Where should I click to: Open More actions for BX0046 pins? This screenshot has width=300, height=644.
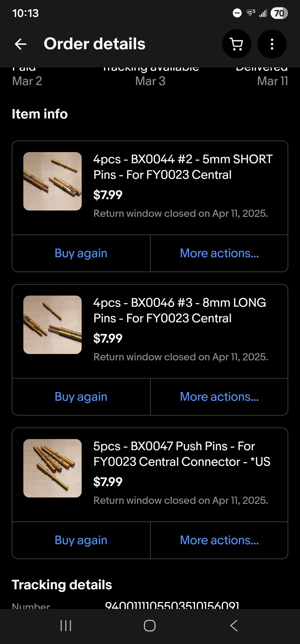pyautogui.click(x=219, y=397)
